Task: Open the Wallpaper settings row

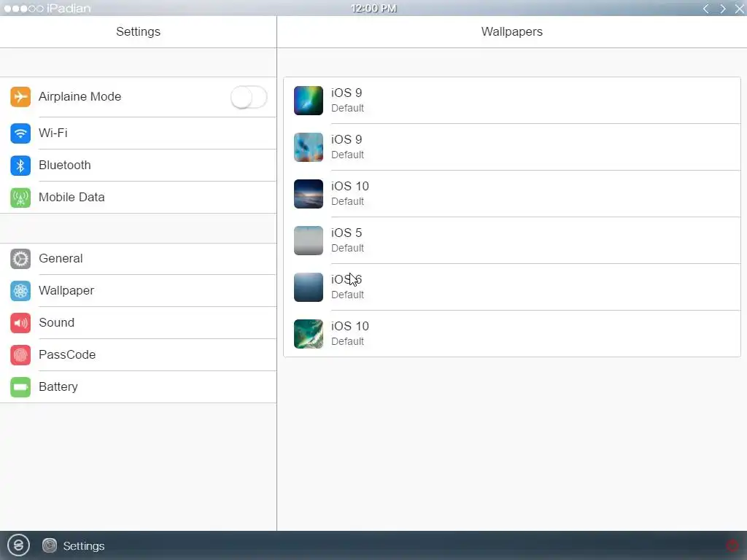Action: pos(138,290)
